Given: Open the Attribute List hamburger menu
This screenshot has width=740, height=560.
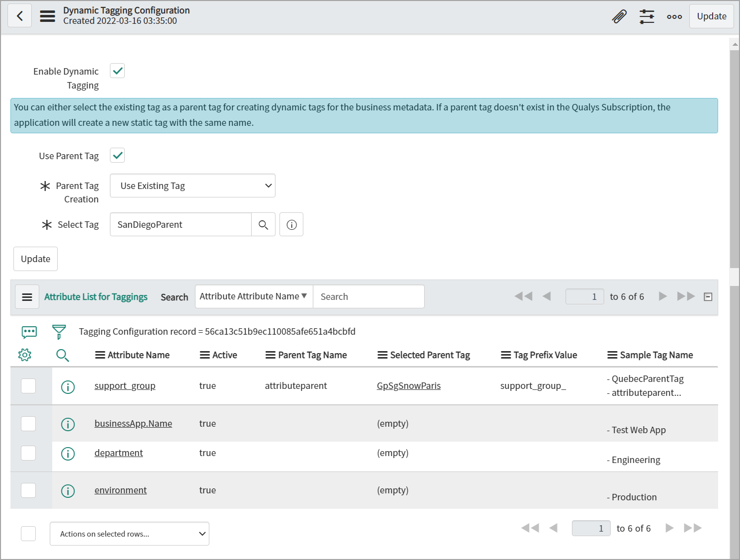Looking at the screenshot, I should (27, 297).
